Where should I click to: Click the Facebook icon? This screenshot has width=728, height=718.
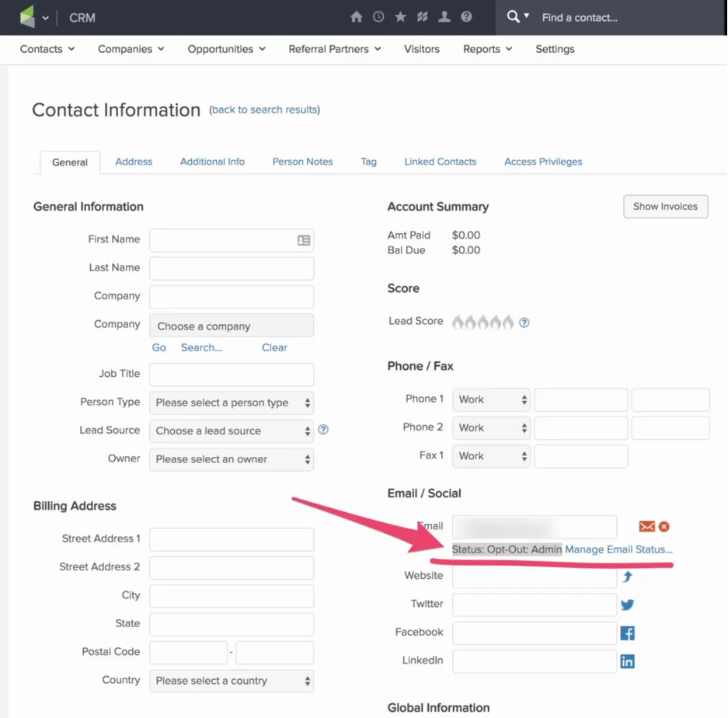(x=627, y=633)
